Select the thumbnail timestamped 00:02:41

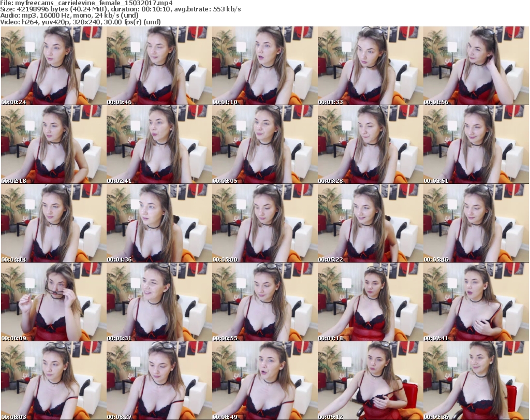159,144
